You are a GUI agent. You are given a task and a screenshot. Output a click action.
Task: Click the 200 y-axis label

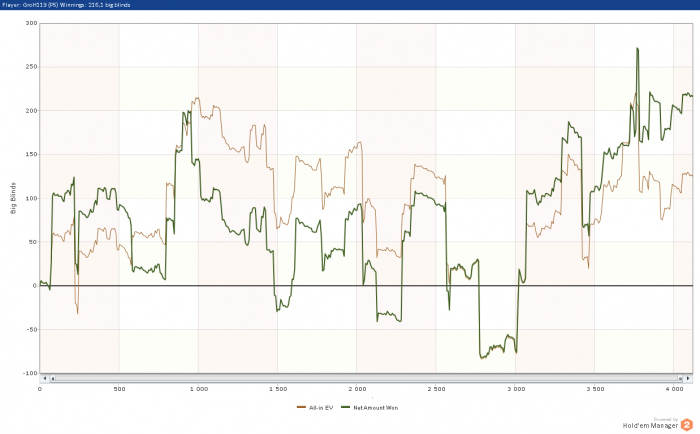[31, 111]
